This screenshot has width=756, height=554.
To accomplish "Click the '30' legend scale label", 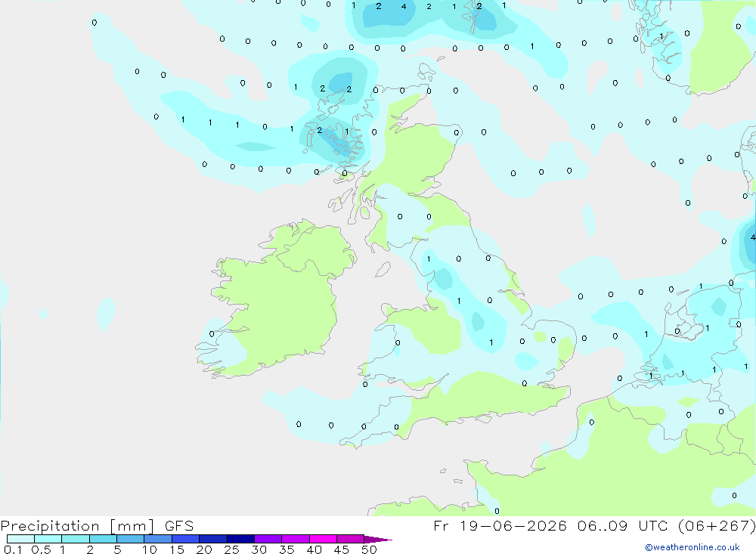I will 259,549.
